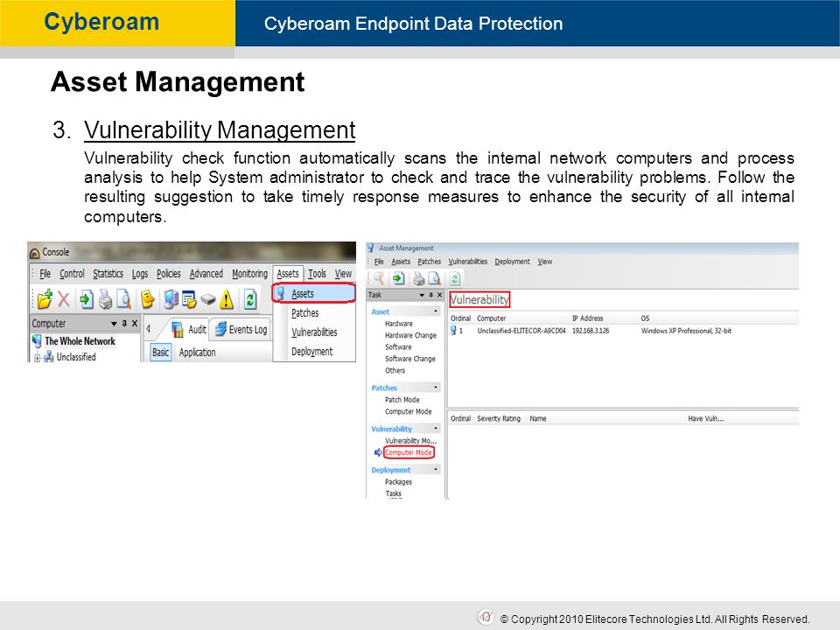Switch to the Audit tab
Image resolution: width=840 pixels, height=630 pixels.
[x=190, y=330]
